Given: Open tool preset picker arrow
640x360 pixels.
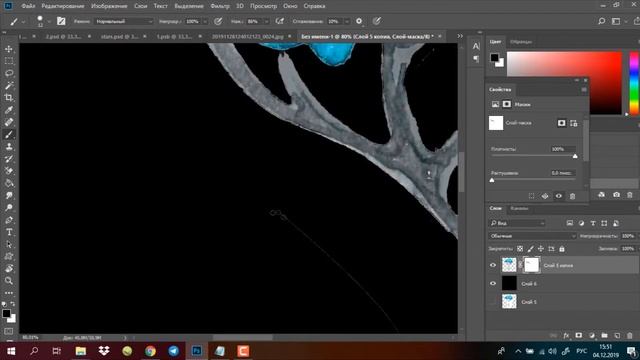Looking at the screenshot, I should point(23,21).
